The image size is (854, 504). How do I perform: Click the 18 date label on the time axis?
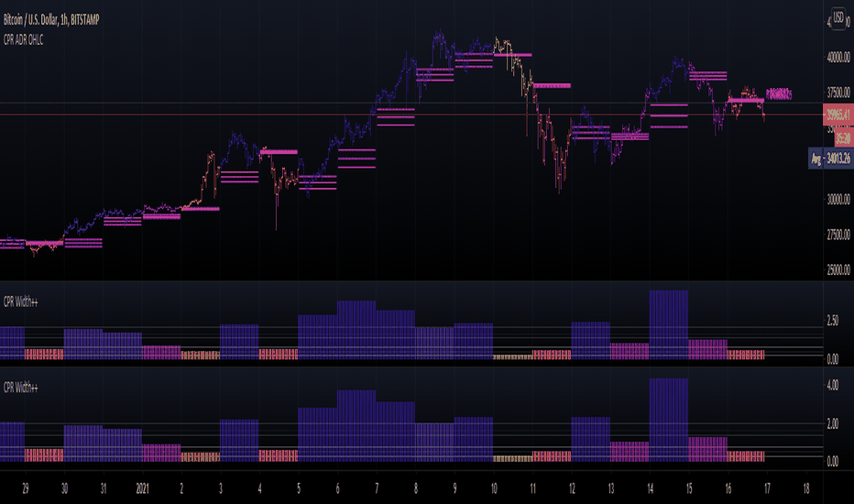pos(806,488)
